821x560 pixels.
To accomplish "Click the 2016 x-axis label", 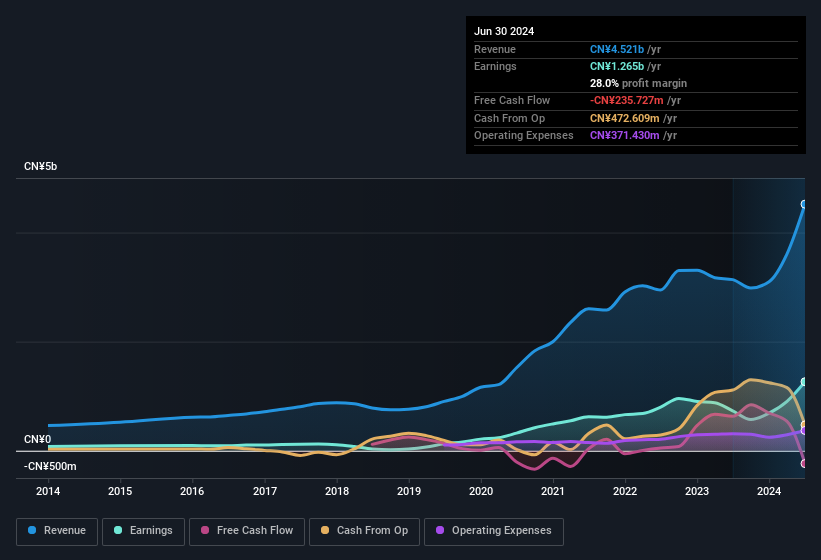I will (x=192, y=491).
